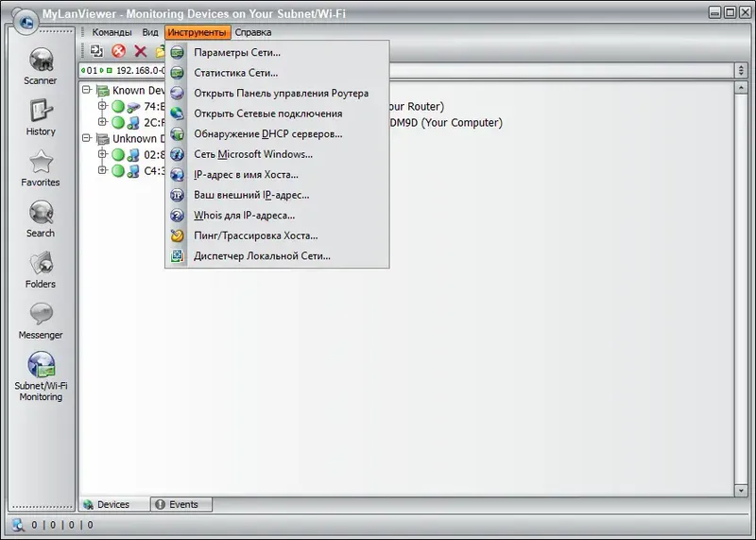Click the first toolbar icon with arrow
The height and width of the screenshot is (540, 756).
[96, 51]
